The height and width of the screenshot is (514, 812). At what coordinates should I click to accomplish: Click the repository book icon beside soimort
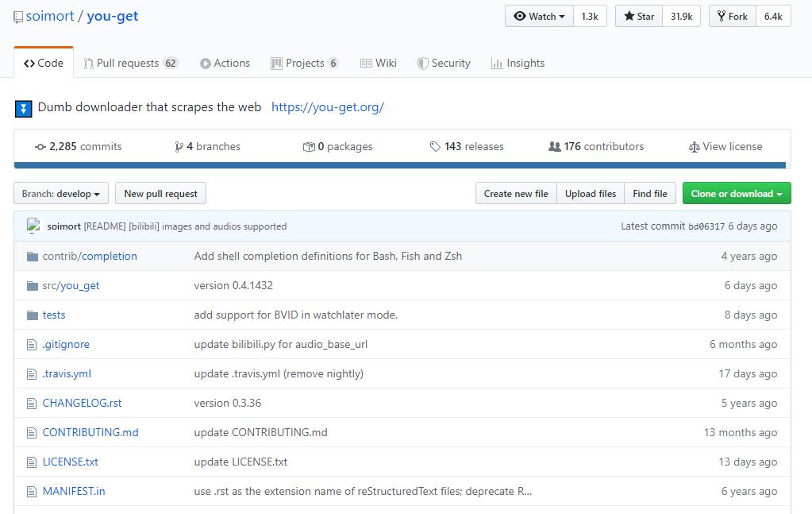tap(18, 17)
